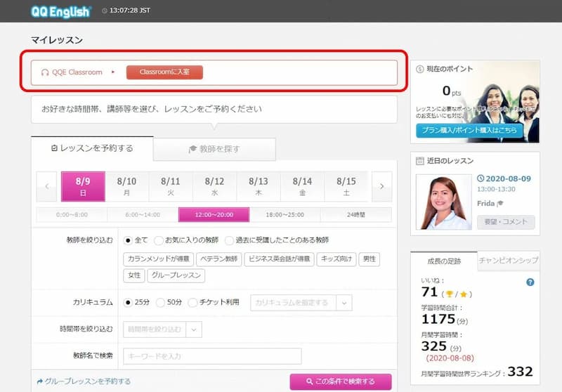This screenshot has height=392, width=562.
Task: Click the headphone icon beside QQE Classroom
Action: [x=45, y=72]
